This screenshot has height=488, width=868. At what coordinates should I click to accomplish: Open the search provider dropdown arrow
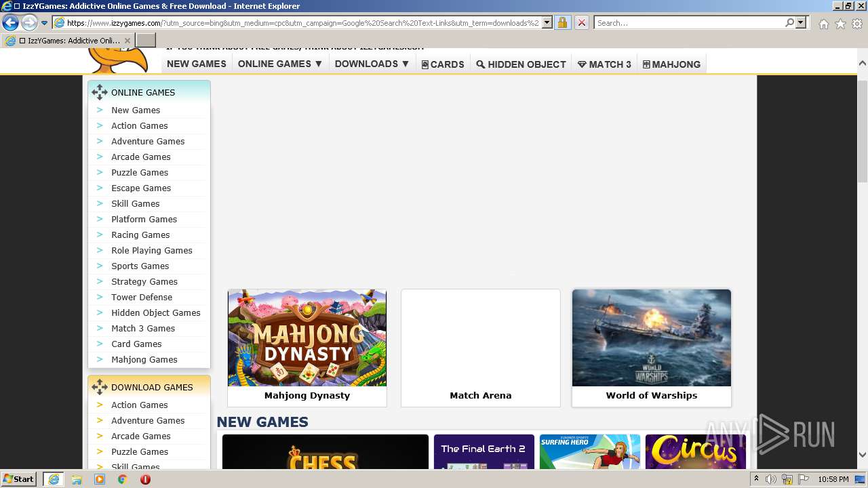(x=801, y=22)
